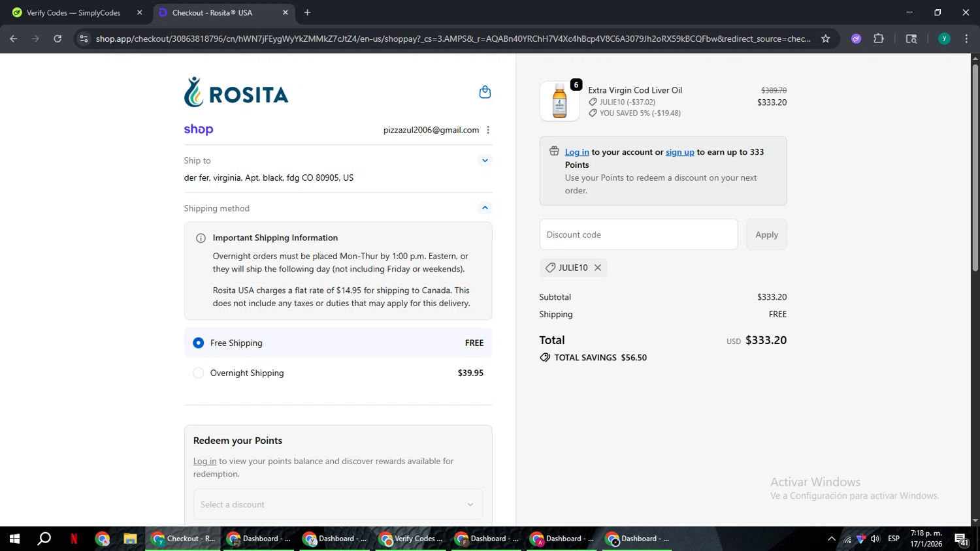
Task: Click the Rosita logo
Action: [x=237, y=92]
